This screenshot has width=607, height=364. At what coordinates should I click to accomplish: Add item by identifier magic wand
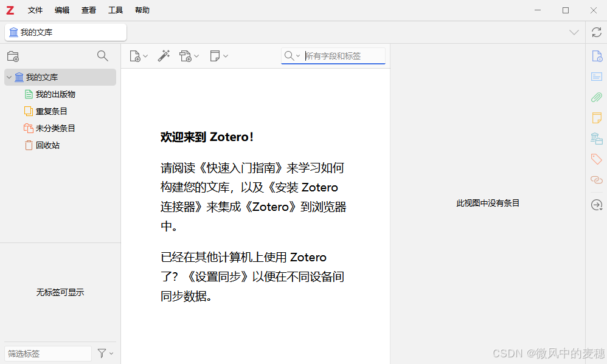tap(164, 56)
